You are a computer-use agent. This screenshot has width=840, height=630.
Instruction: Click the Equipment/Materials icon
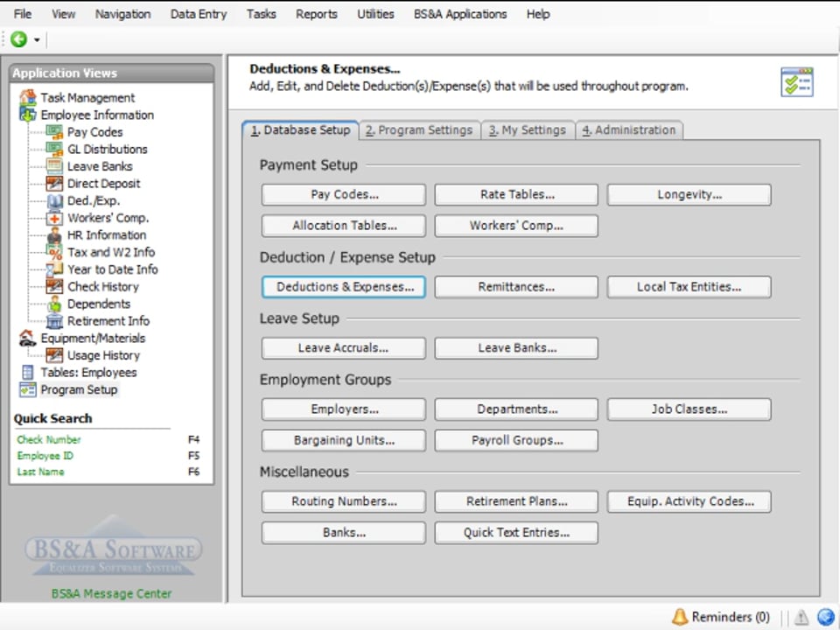(28, 338)
